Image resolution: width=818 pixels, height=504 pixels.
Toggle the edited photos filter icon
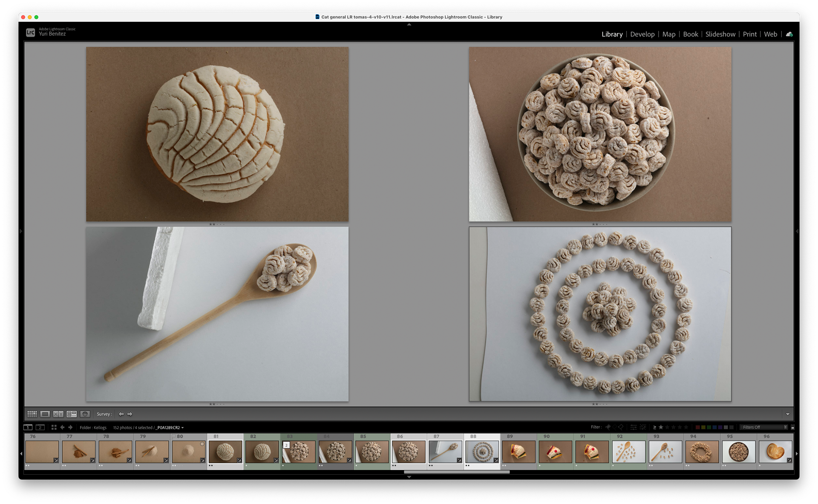click(x=634, y=427)
